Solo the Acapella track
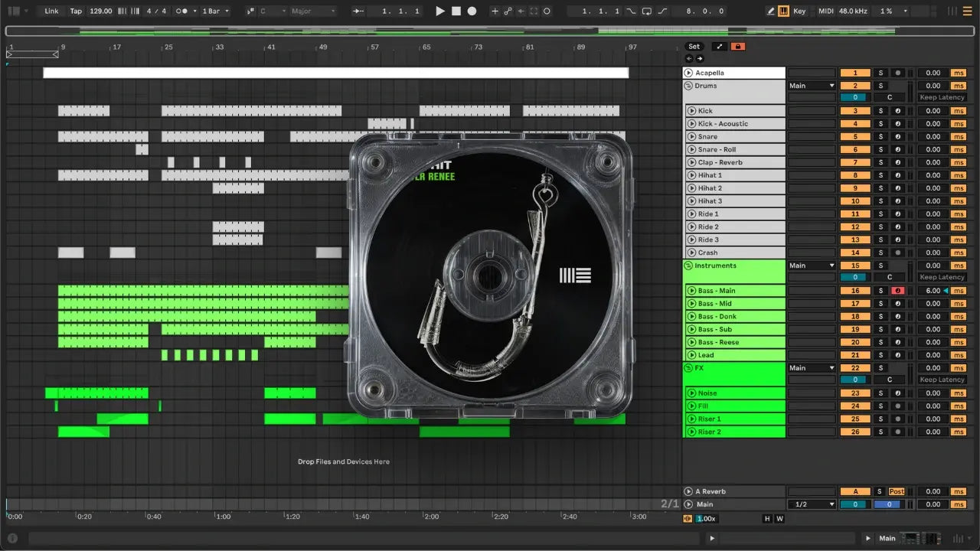Image resolution: width=980 pixels, height=551 pixels. [880, 73]
